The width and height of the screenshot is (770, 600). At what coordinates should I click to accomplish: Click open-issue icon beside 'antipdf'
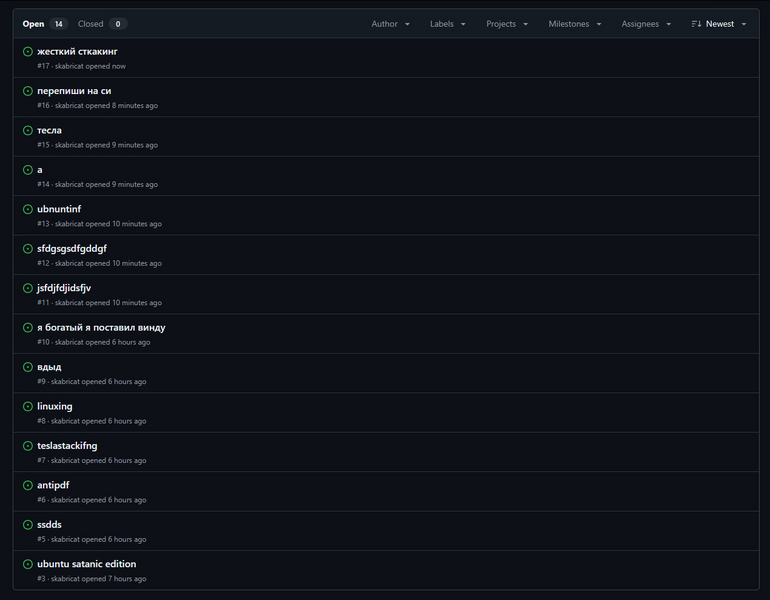point(28,485)
